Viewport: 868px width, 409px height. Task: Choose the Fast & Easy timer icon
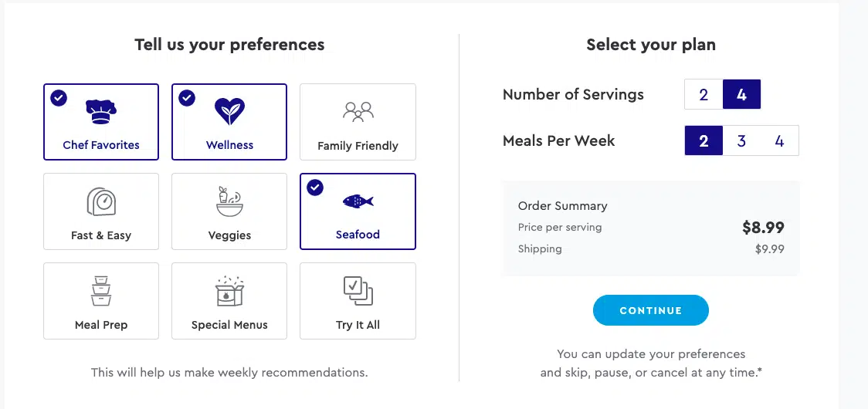[101, 201]
